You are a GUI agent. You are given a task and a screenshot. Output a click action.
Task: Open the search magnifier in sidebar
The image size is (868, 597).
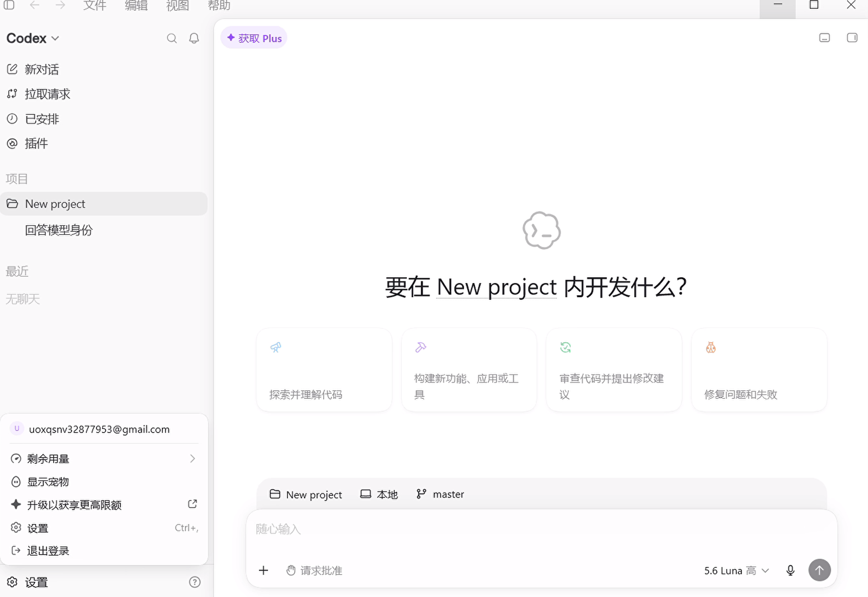tap(172, 38)
